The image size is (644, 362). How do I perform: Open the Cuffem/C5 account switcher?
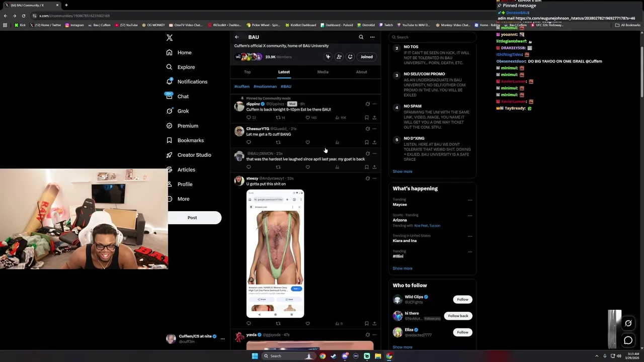pyautogui.click(x=196, y=338)
